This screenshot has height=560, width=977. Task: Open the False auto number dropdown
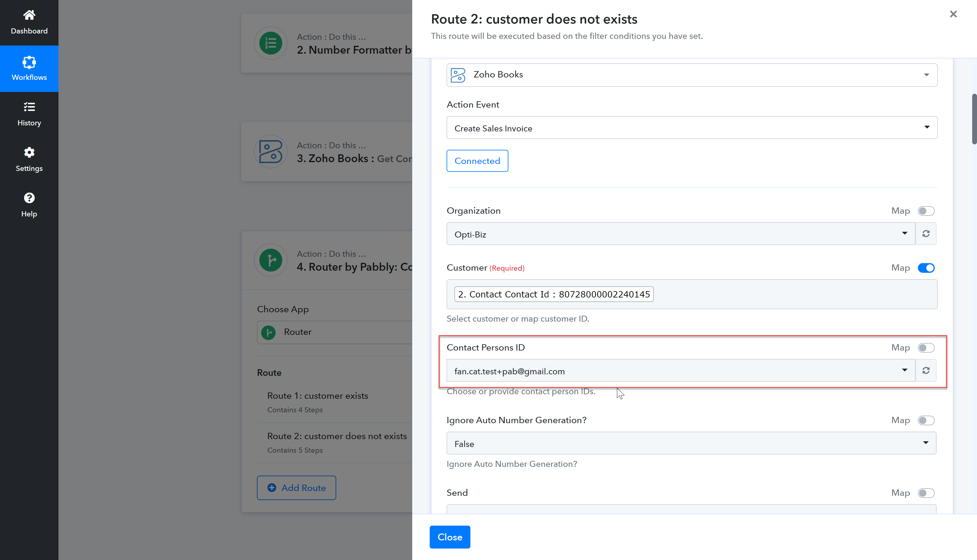coord(691,443)
